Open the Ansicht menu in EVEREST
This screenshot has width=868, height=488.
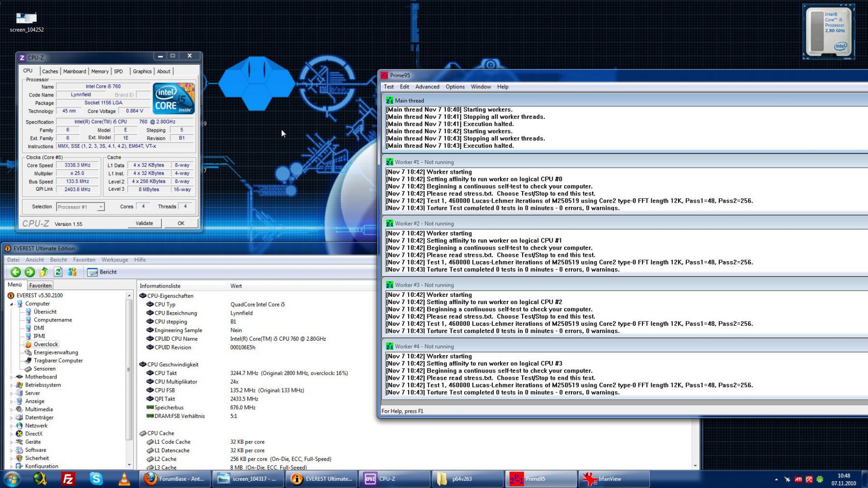coord(35,260)
